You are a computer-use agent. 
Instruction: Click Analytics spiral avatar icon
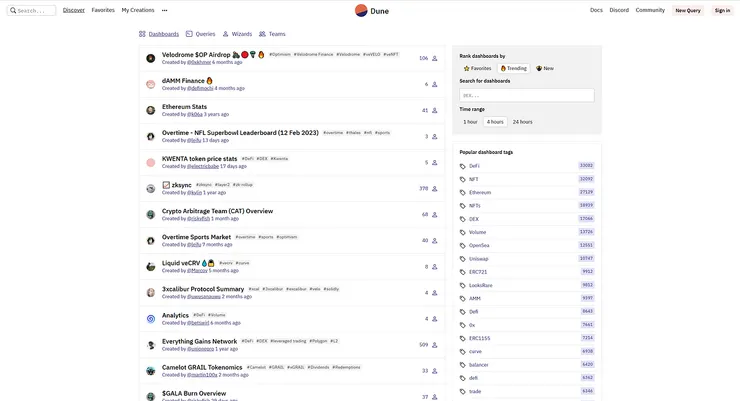(x=151, y=319)
